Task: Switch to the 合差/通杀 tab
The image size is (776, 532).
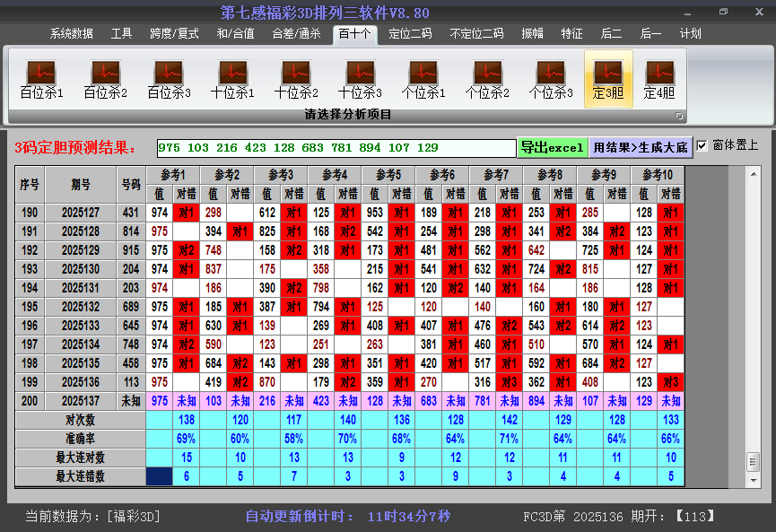Action: click(x=296, y=34)
